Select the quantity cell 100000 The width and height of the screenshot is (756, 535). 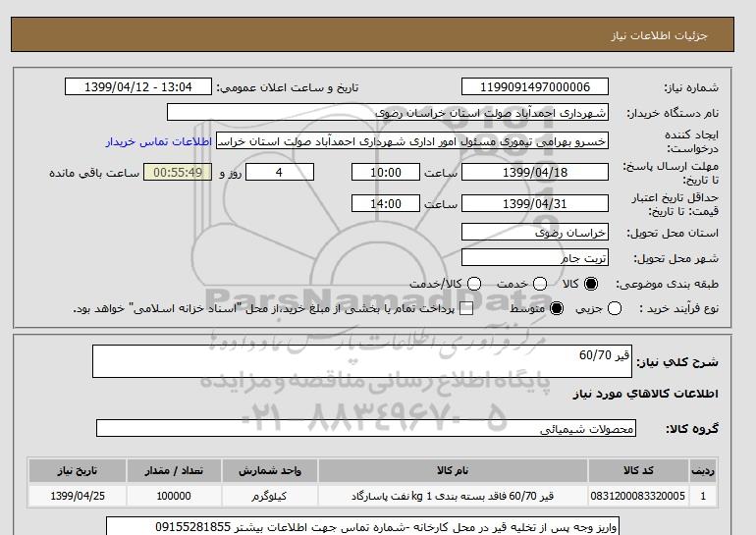(174, 496)
